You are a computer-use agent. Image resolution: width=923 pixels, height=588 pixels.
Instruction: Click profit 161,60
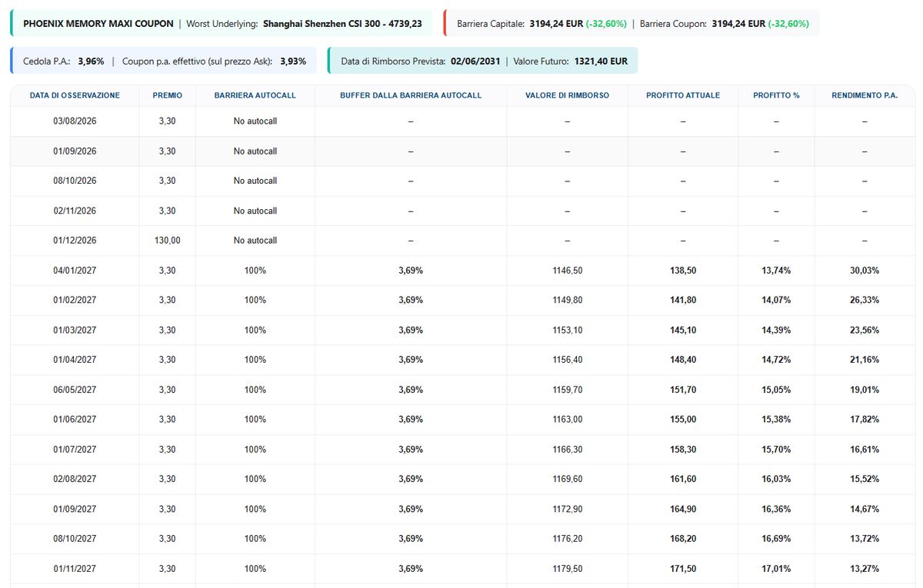point(683,479)
